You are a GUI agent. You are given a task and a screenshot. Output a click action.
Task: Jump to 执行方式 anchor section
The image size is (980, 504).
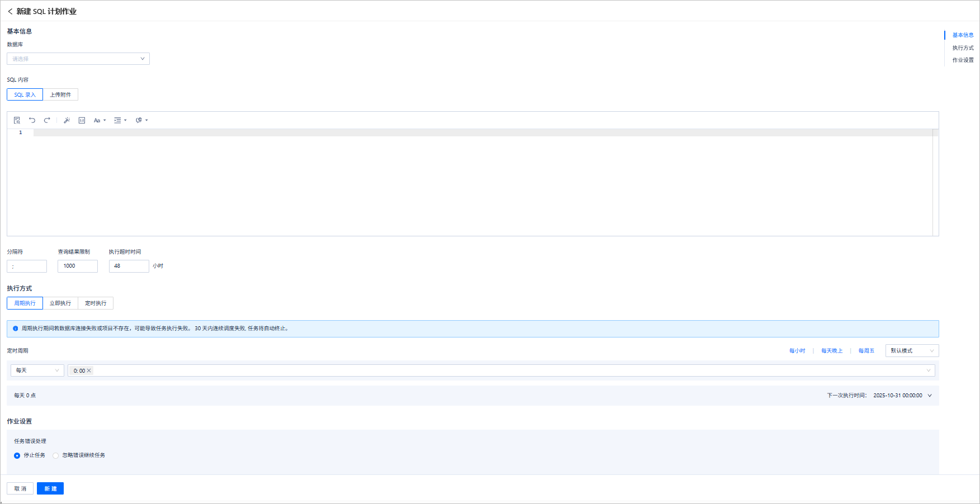point(963,48)
